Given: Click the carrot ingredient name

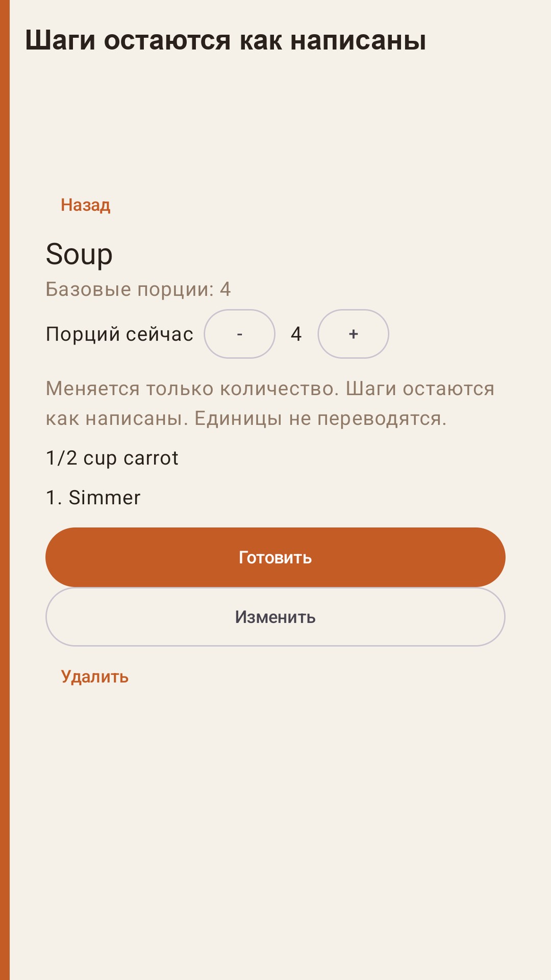Looking at the screenshot, I should [x=151, y=459].
